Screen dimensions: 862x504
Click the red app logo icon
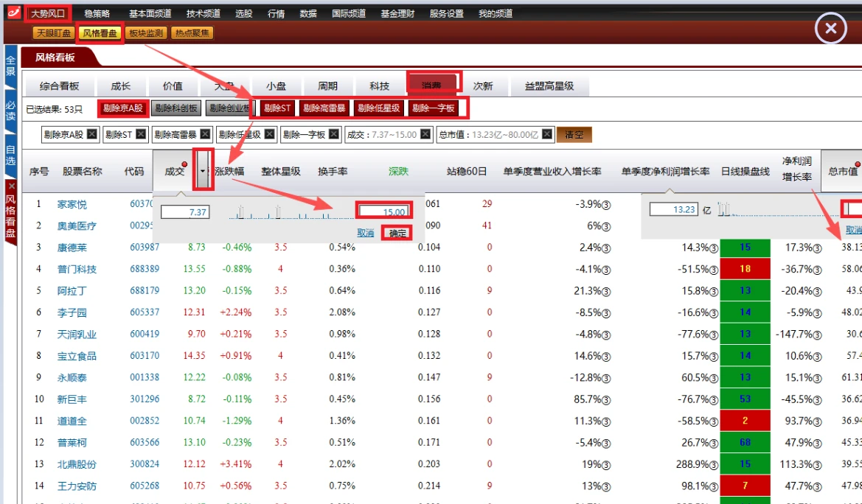point(13,12)
